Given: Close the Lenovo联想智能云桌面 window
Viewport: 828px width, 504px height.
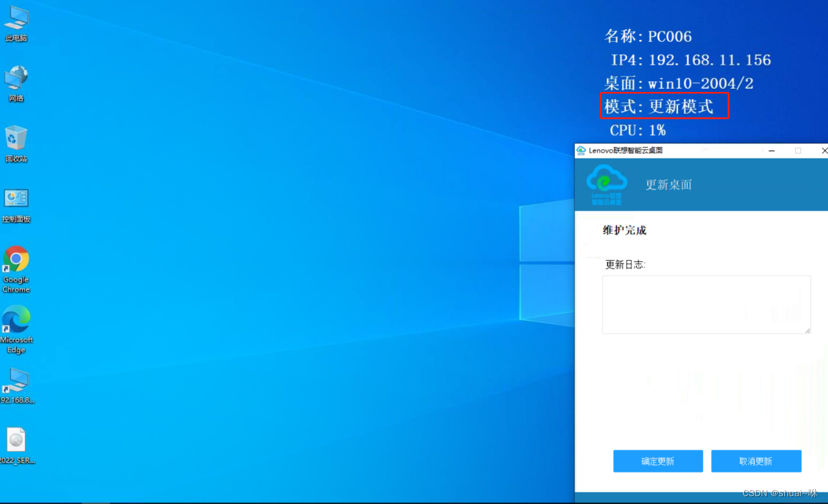Looking at the screenshot, I should pyautogui.click(x=823, y=151).
